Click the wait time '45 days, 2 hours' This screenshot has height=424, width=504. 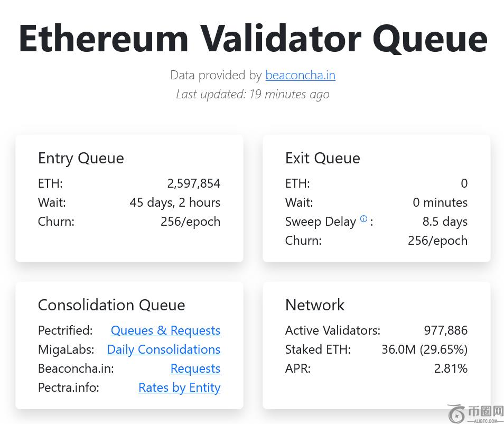pyautogui.click(x=175, y=202)
